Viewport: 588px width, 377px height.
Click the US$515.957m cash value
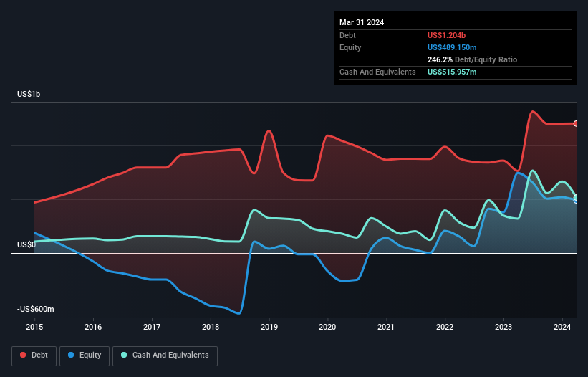pyautogui.click(x=452, y=72)
